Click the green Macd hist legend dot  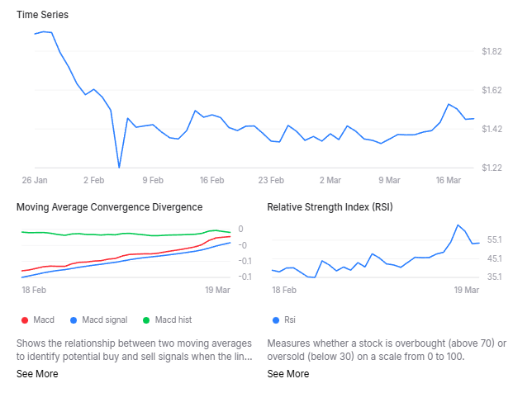coord(146,320)
